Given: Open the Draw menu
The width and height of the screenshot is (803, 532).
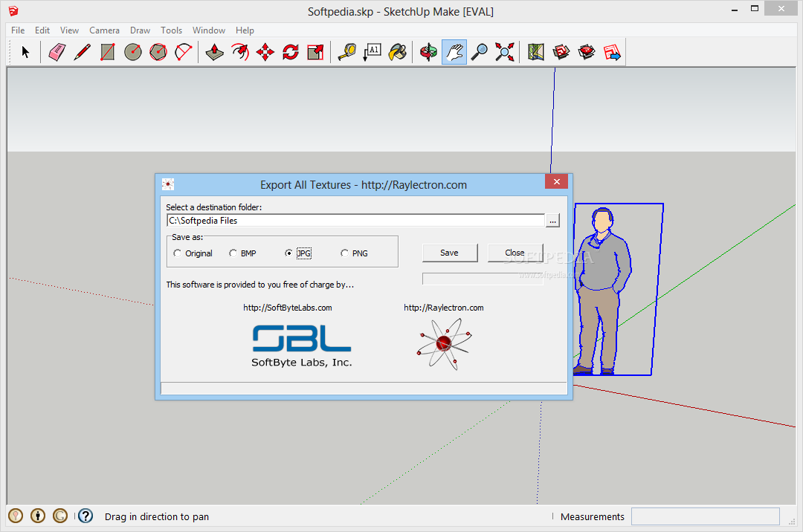Looking at the screenshot, I should (x=140, y=30).
